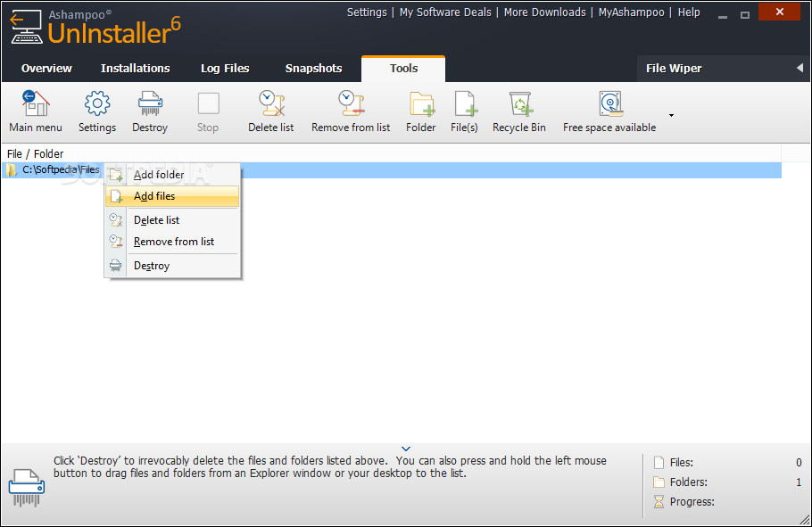Open the Help link

coord(689,12)
